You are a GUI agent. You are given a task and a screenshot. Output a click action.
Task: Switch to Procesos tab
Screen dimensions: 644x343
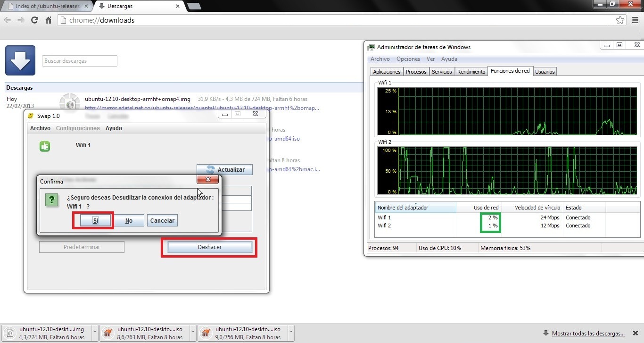416,72
